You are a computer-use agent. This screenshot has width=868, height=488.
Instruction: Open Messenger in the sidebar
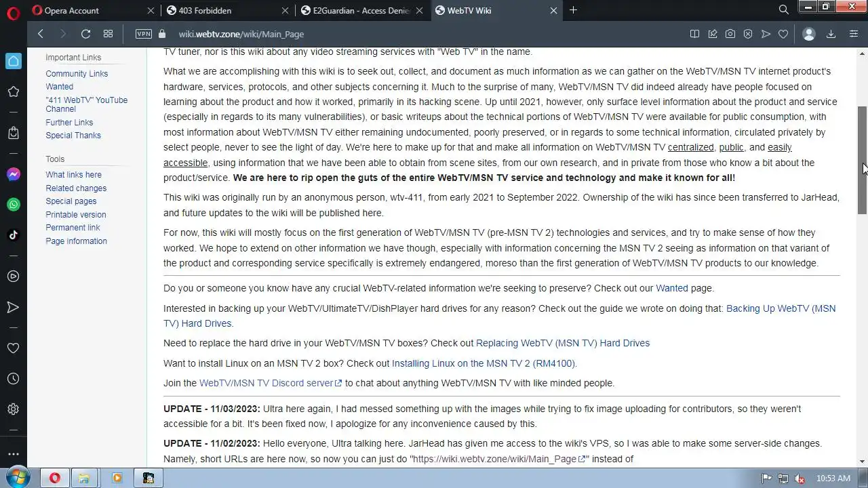13,174
